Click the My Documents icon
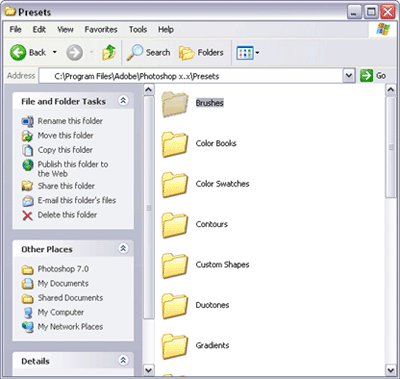This screenshot has height=379, width=400. 28,284
